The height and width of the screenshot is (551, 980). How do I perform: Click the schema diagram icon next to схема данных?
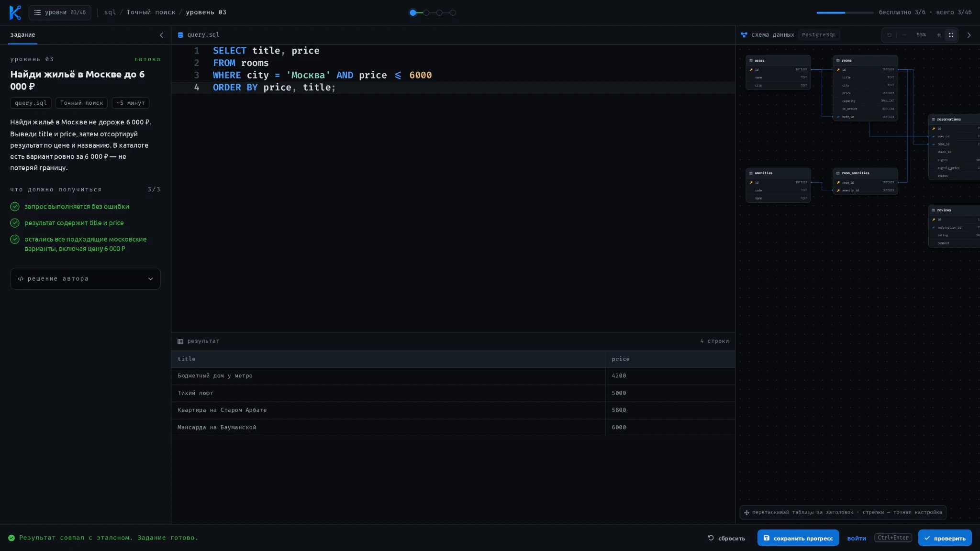744,35
